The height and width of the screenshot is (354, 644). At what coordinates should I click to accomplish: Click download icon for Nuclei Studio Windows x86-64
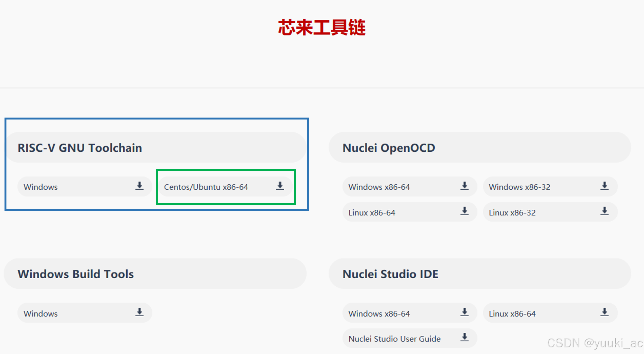click(x=464, y=312)
